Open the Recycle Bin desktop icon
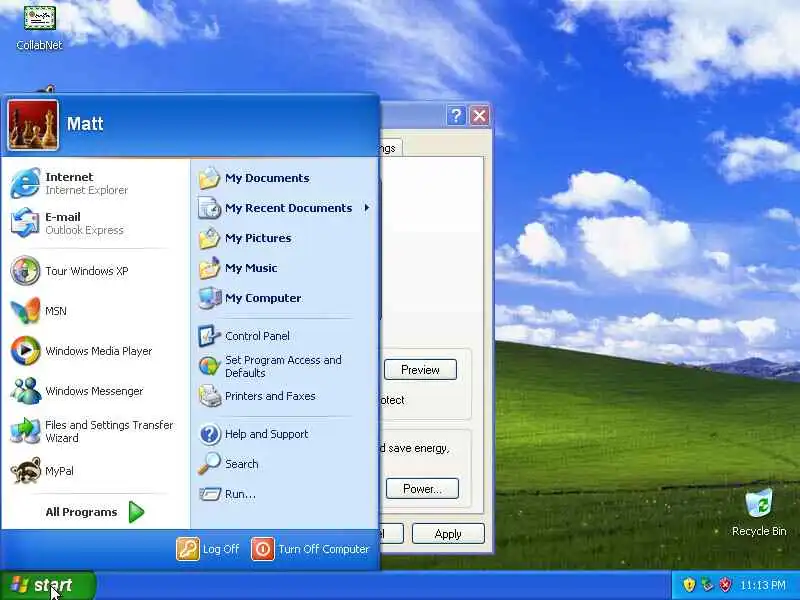 (x=759, y=503)
